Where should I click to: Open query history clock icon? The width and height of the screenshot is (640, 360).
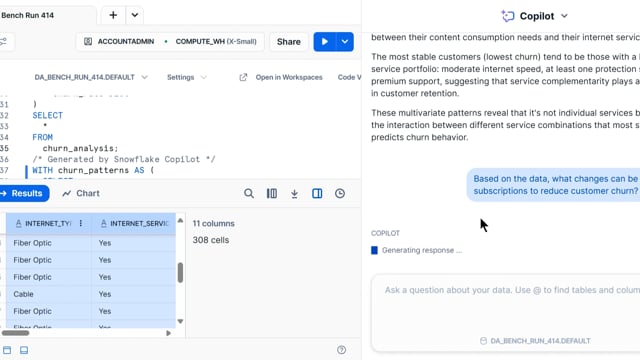coord(340,193)
